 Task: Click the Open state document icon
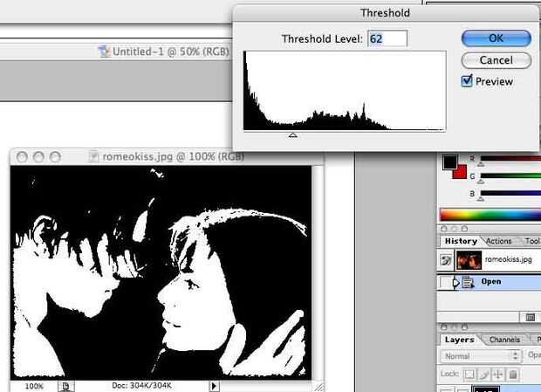tap(468, 282)
